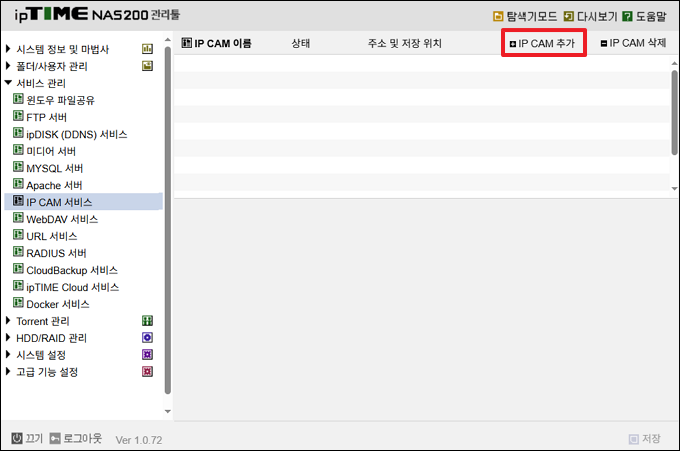
Task: Click the IP CAM list vertical scrollbar
Action: click(674, 110)
